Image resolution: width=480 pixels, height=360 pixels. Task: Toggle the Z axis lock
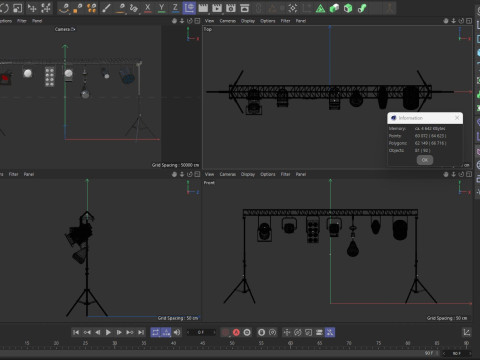175,8
